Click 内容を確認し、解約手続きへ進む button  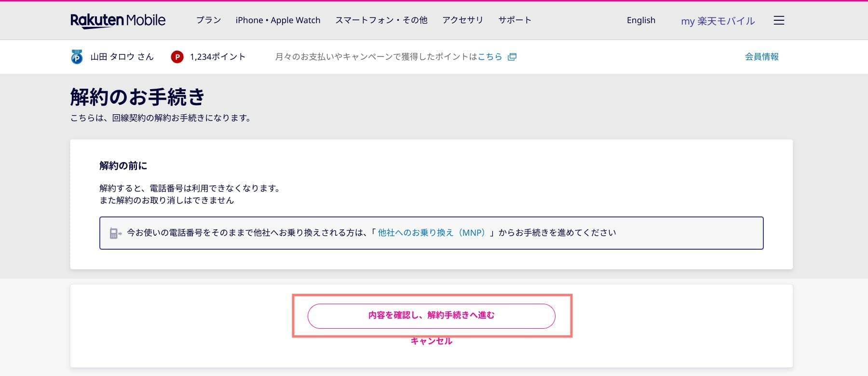click(x=432, y=316)
